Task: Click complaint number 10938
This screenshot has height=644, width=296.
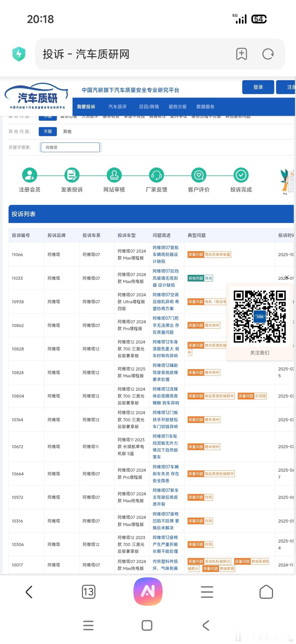Action: [18, 302]
